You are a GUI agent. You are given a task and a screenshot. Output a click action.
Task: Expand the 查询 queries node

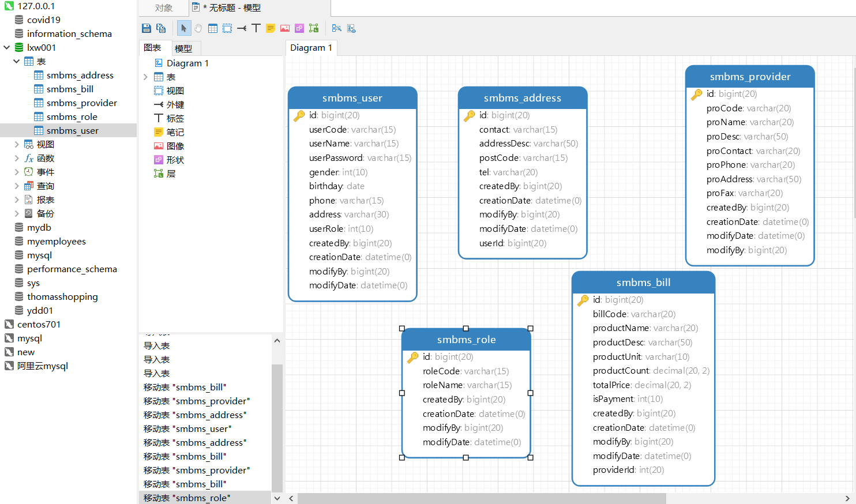click(x=17, y=186)
